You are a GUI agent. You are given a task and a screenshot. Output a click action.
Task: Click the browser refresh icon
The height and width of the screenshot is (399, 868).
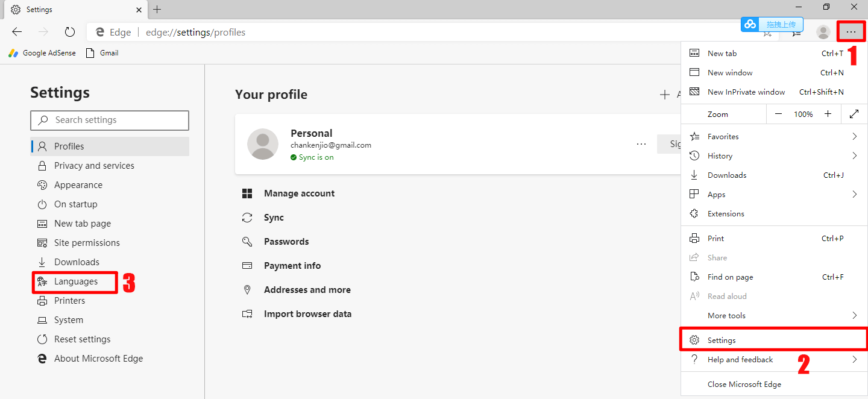(69, 33)
